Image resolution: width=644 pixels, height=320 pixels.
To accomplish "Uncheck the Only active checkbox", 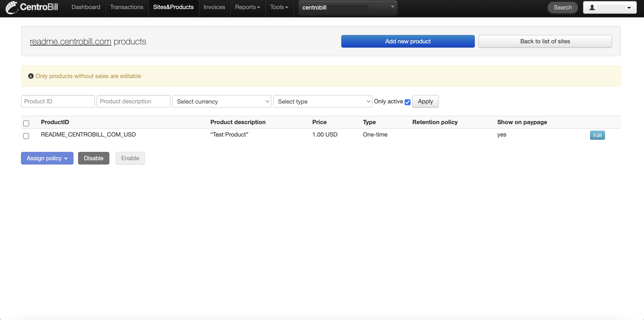I will coord(408,102).
